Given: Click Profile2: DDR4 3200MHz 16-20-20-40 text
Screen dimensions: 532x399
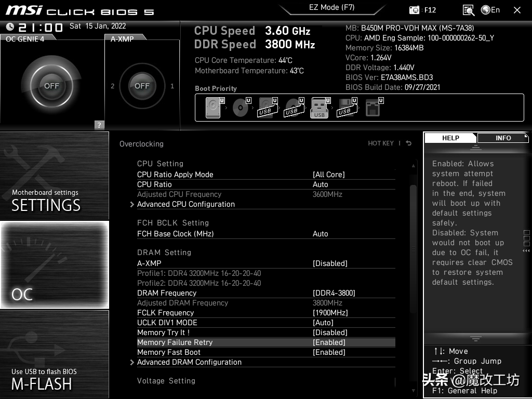Looking at the screenshot, I should 199,283.
